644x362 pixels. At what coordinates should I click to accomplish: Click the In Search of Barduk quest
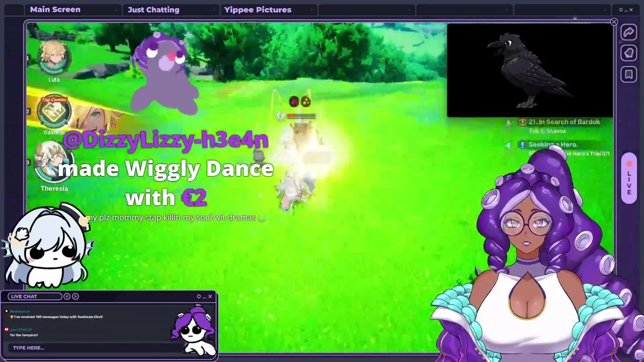pyautogui.click(x=564, y=122)
